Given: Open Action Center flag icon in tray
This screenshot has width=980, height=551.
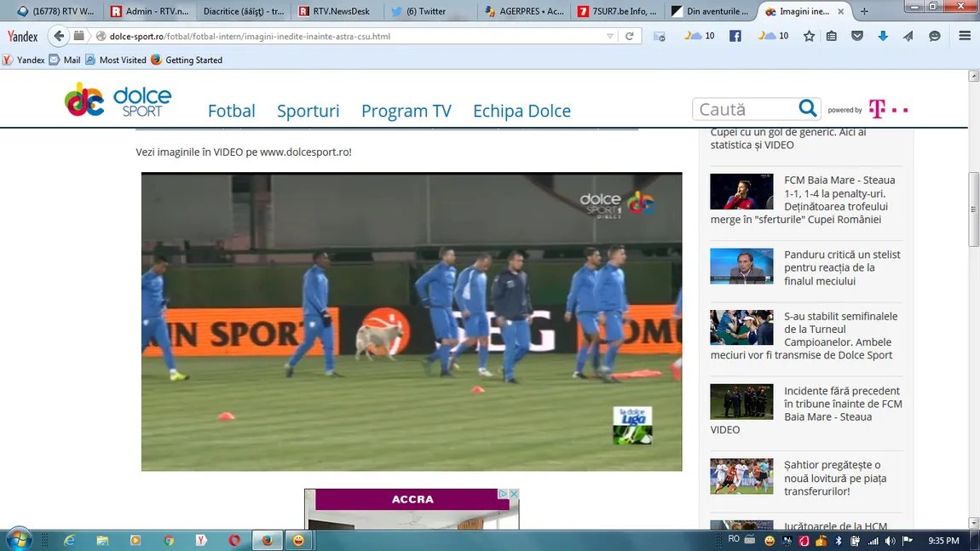Looking at the screenshot, I should 907,541.
